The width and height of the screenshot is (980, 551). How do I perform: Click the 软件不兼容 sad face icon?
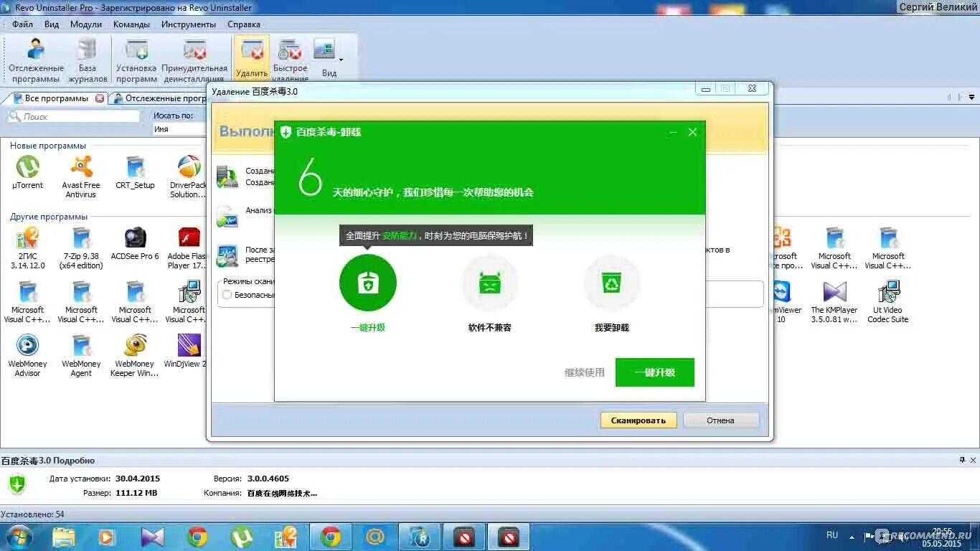coord(490,283)
